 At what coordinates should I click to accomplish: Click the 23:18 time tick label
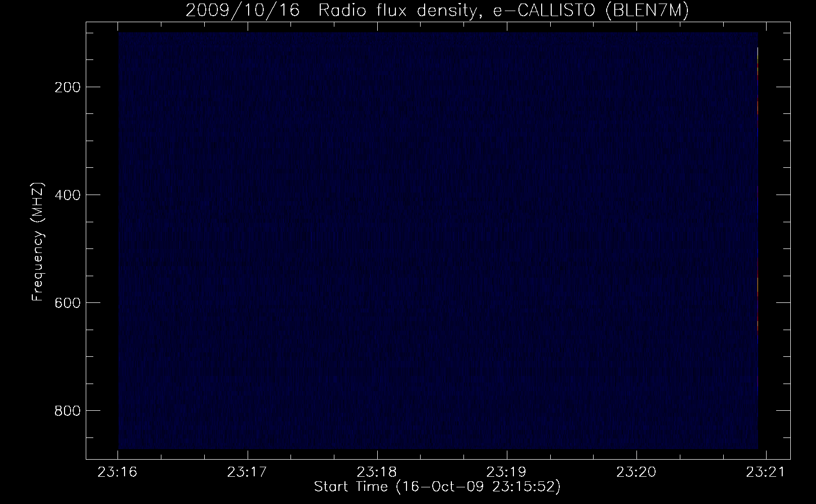[x=377, y=472]
